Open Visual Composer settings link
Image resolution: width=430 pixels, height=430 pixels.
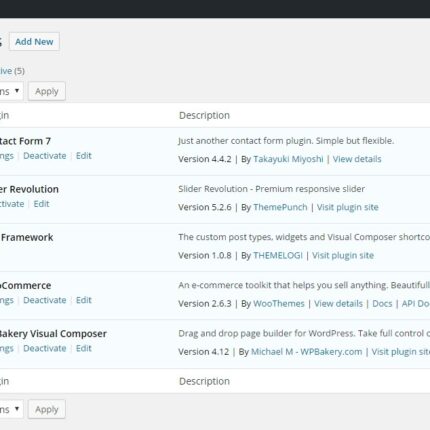(7, 349)
